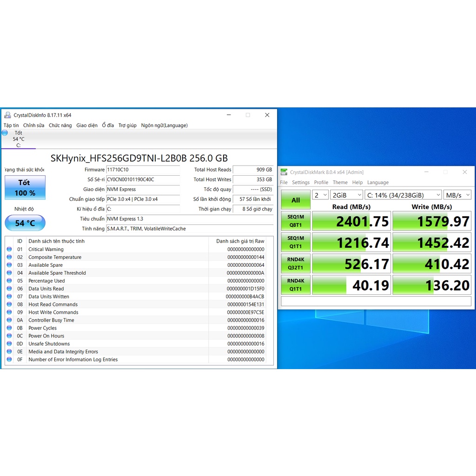Click the Power On Hours status orb
Viewport: 476px width, 476px height.
click(9, 336)
